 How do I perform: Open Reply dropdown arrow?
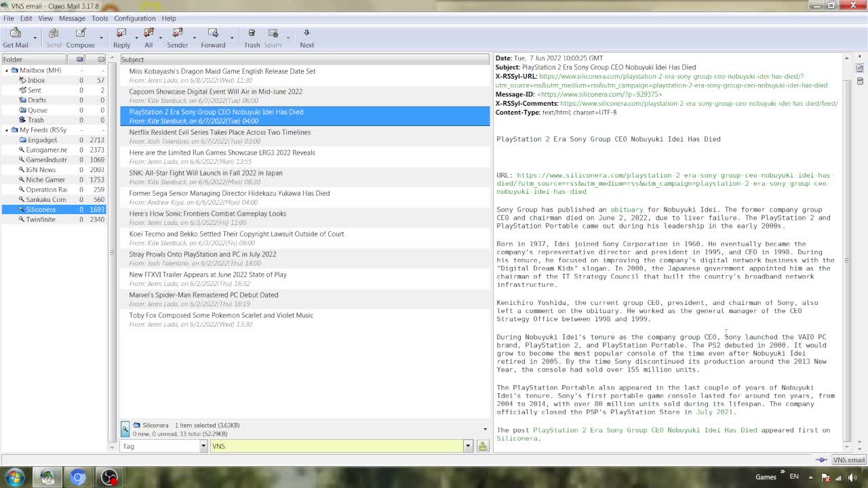pyautogui.click(x=136, y=37)
